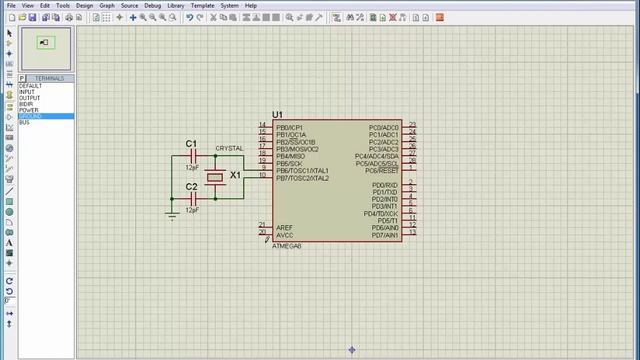Flip horizontally with X-mirror
Screen dimensions: 640x360
tap(9, 313)
